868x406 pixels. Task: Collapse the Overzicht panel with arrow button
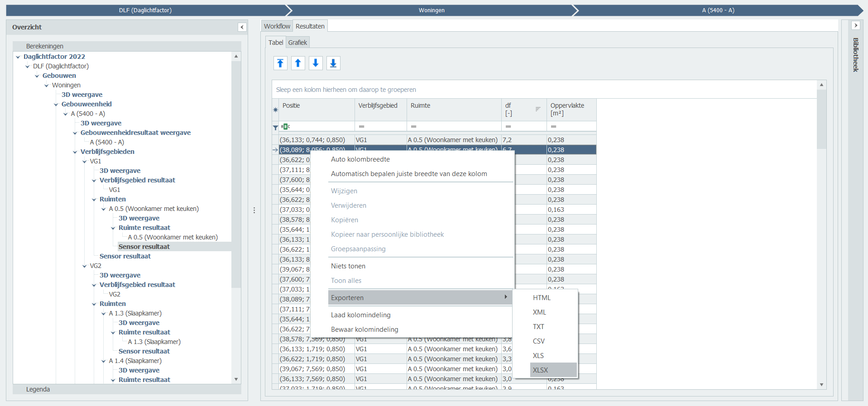[x=242, y=27]
